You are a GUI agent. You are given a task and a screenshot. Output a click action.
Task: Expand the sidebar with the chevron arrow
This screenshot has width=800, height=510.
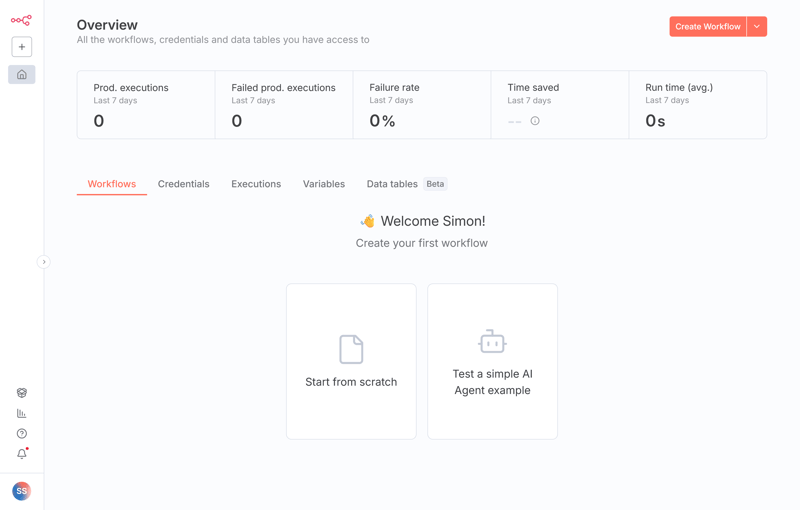(x=44, y=262)
